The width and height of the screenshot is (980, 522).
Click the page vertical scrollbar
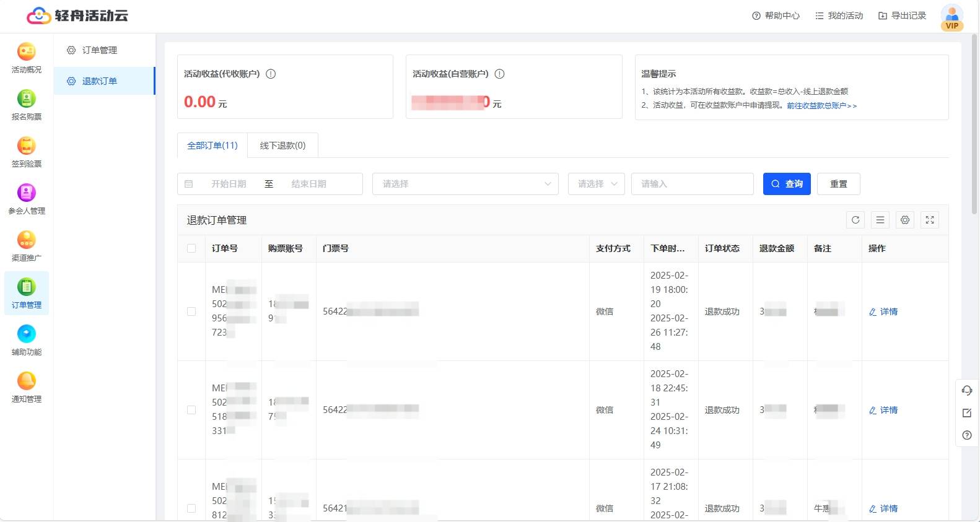pyautogui.click(x=975, y=124)
